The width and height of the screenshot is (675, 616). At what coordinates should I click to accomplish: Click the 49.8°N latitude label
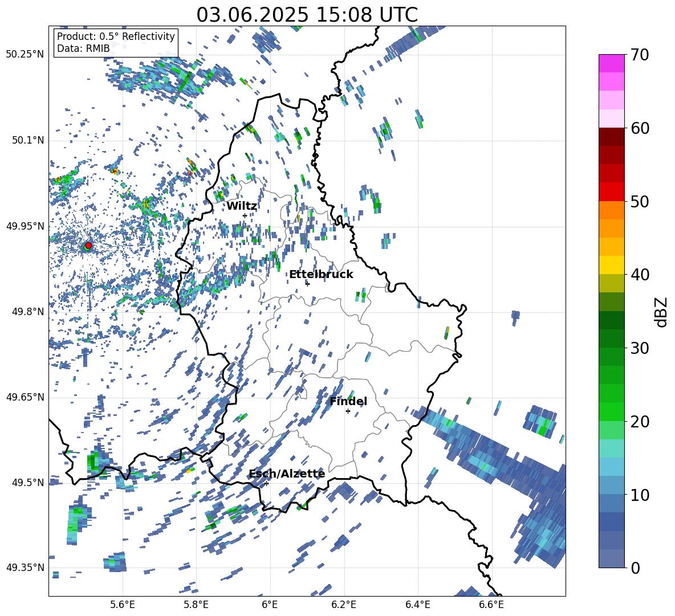[x=27, y=312]
